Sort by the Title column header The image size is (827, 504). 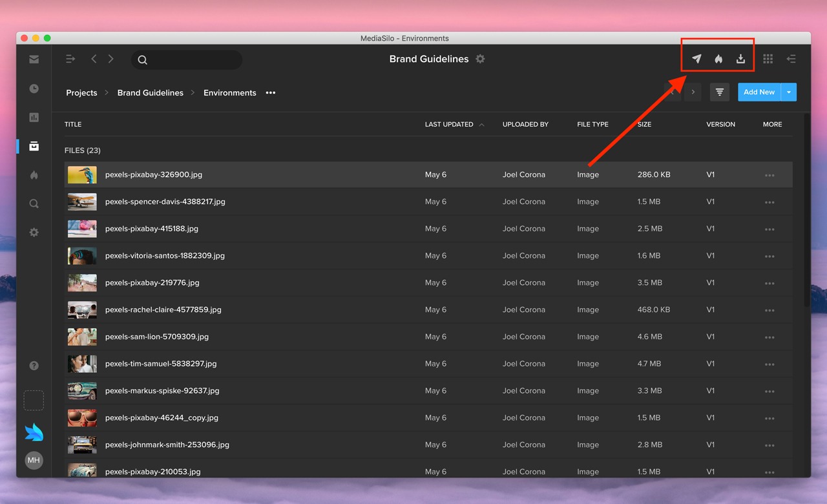[x=73, y=124]
